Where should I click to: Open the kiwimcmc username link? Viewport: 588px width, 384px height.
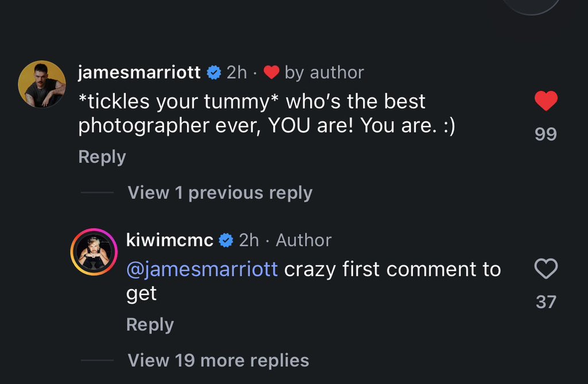tap(169, 240)
